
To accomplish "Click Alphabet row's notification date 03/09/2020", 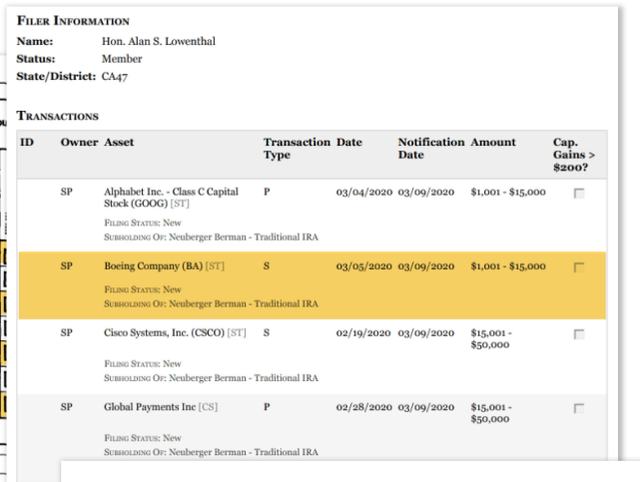I will (x=426, y=192).
